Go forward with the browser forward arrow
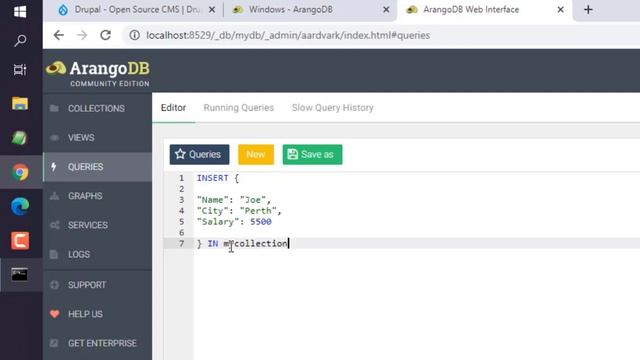 (82, 35)
